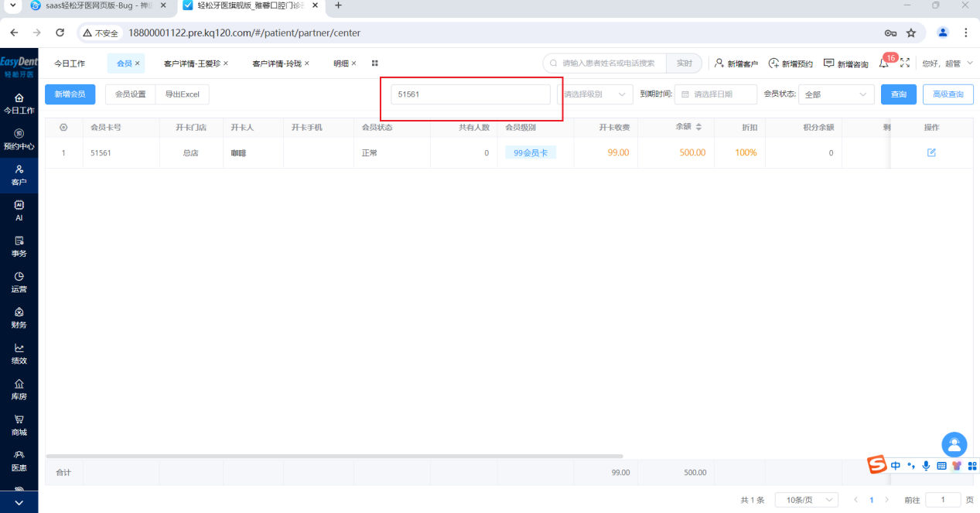Toggle fullscreen with the expand icon
980x513 pixels.
(905, 63)
